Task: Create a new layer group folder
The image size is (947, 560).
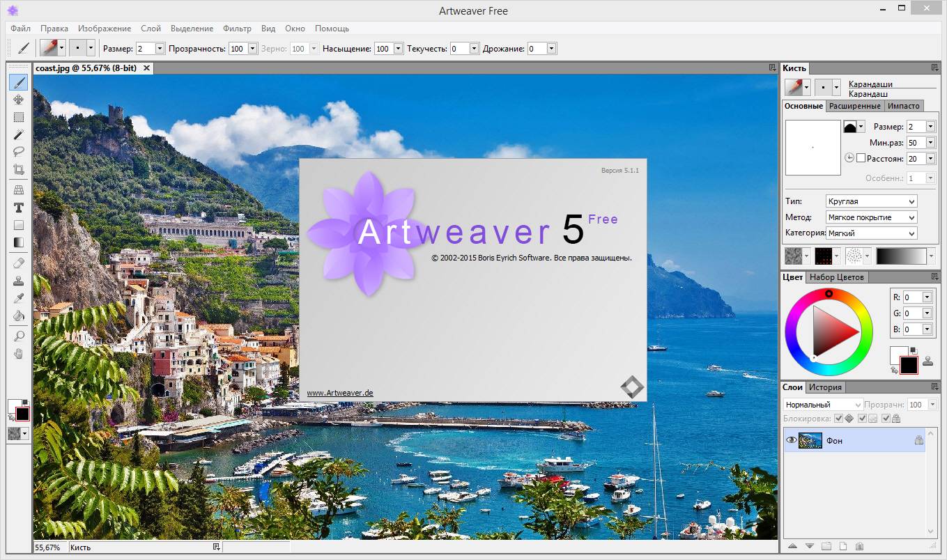Action: (826, 546)
